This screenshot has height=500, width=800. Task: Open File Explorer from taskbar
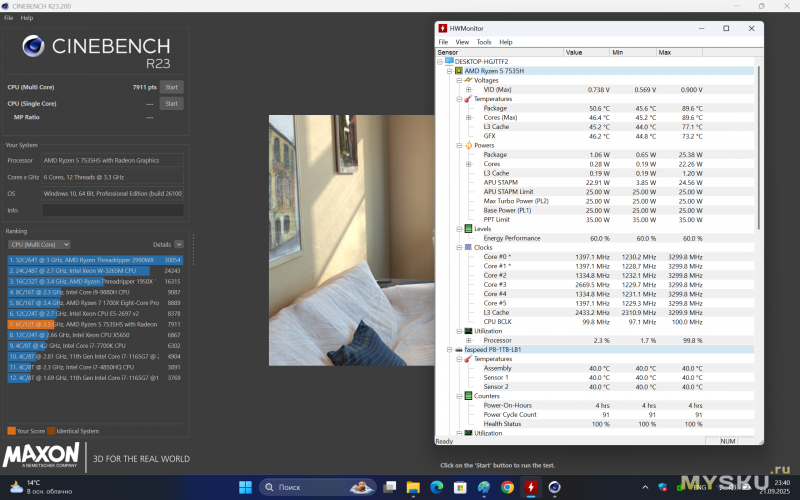pyautogui.click(x=413, y=487)
